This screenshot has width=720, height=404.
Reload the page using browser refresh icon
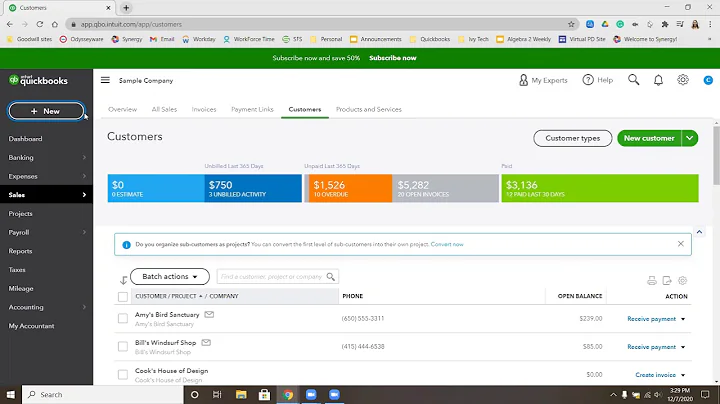pyautogui.click(x=40, y=24)
